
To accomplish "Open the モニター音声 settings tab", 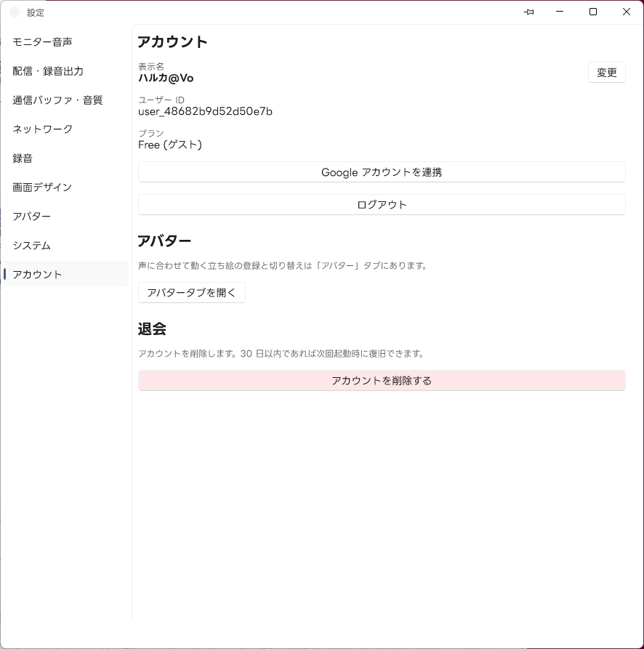I will [66, 42].
